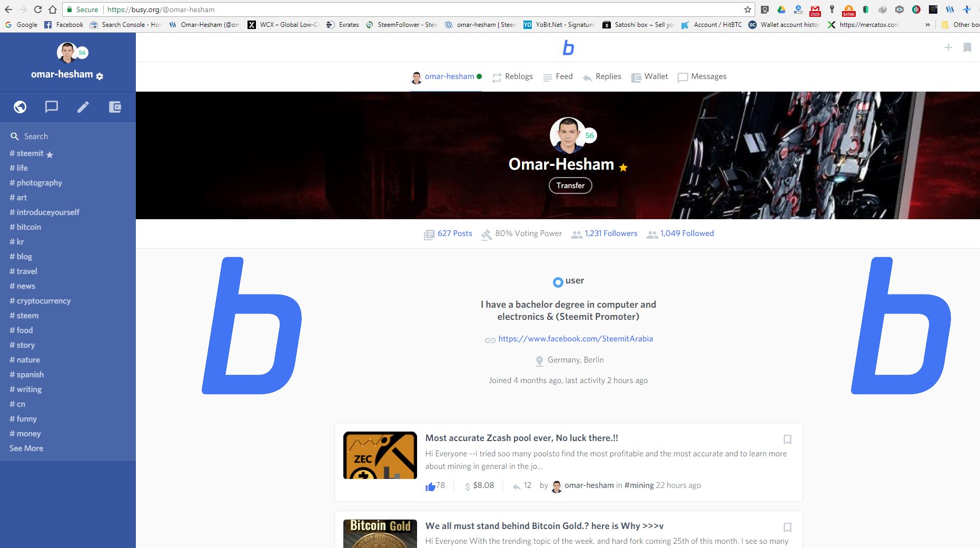Bookmark page with the address bar star
This screenshot has height=548, width=980.
coord(748,9)
